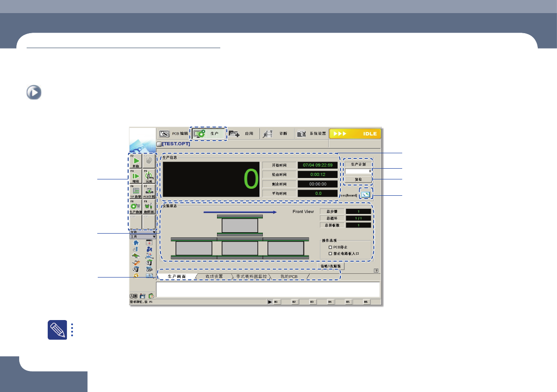Collapse the 文件 panel arrow

[x=153, y=232]
